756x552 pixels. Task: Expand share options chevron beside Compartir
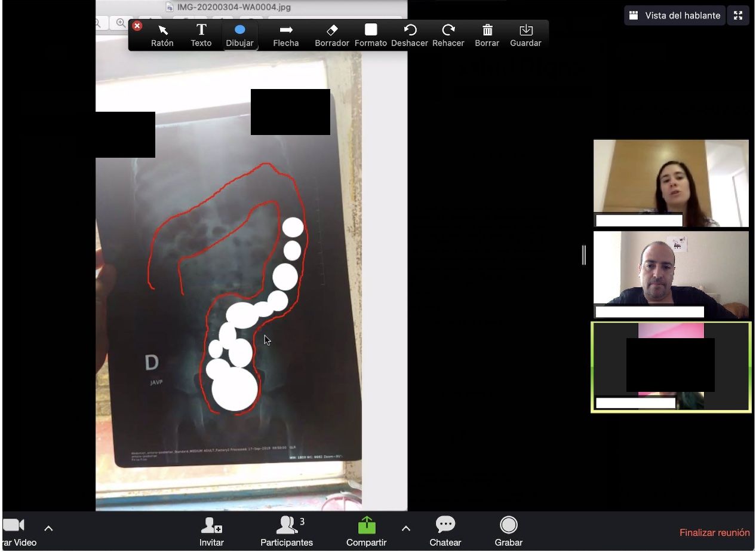tap(406, 528)
